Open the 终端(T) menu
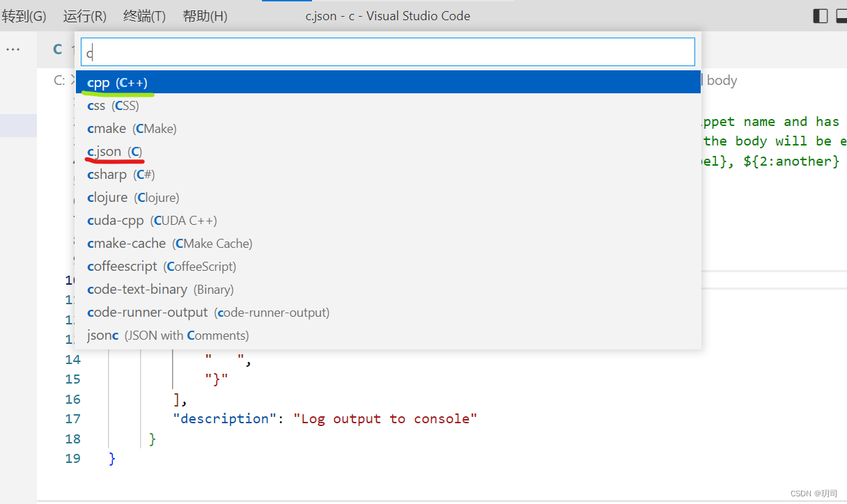Screen dimensions: 847x504 pos(144,16)
